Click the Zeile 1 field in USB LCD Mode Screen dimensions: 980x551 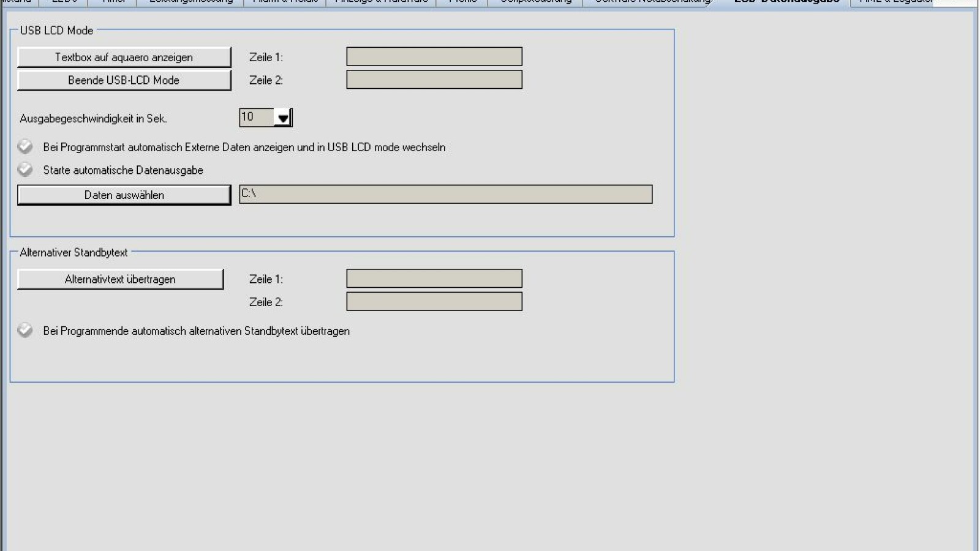pyautogui.click(x=434, y=56)
